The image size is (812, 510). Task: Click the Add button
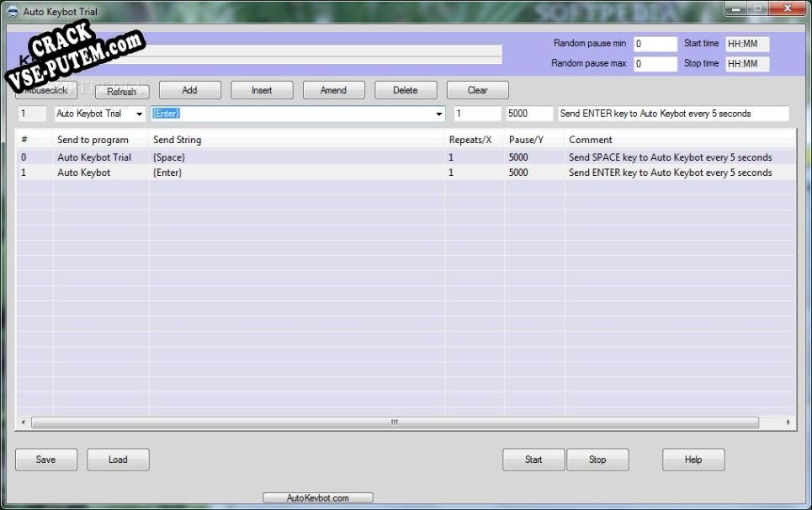(189, 90)
